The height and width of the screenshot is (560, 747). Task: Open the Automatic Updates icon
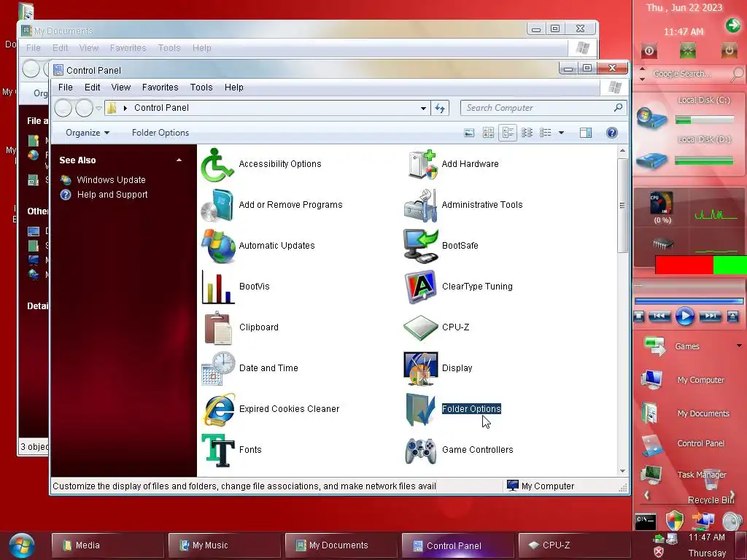(x=217, y=246)
